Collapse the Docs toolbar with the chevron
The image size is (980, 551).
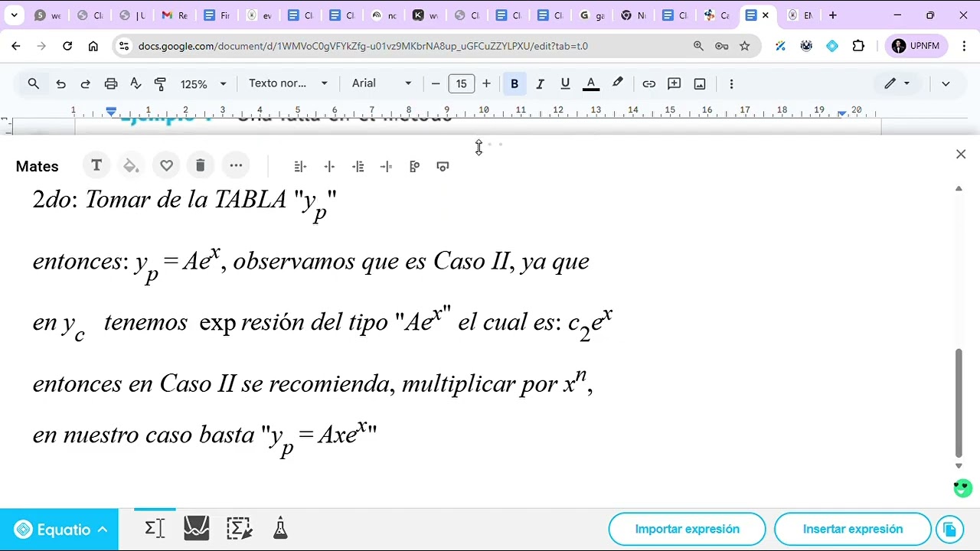coord(946,83)
